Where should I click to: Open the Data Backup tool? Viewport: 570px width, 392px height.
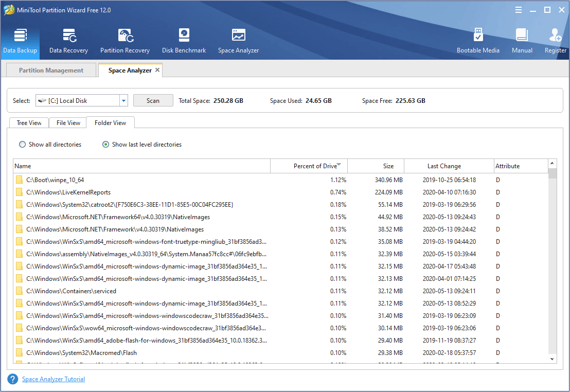point(20,41)
